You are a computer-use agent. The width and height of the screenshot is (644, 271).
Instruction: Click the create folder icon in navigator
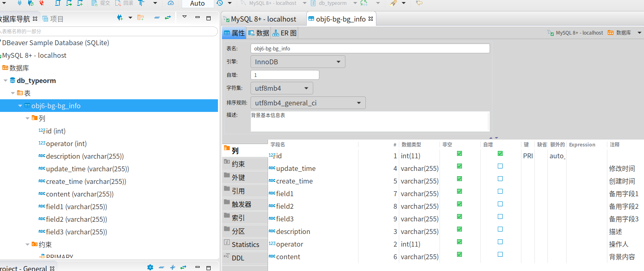pos(141,17)
